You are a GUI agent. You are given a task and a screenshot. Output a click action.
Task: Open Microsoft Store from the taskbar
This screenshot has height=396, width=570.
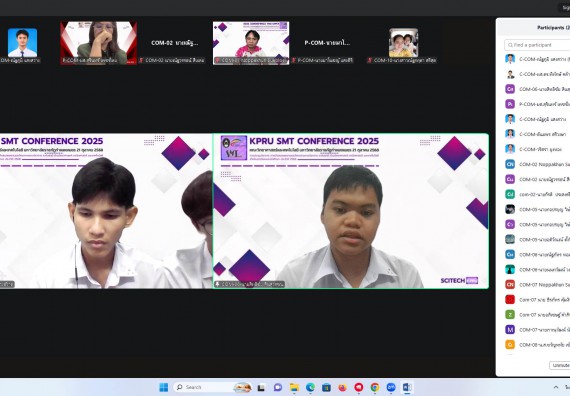pos(326,388)
